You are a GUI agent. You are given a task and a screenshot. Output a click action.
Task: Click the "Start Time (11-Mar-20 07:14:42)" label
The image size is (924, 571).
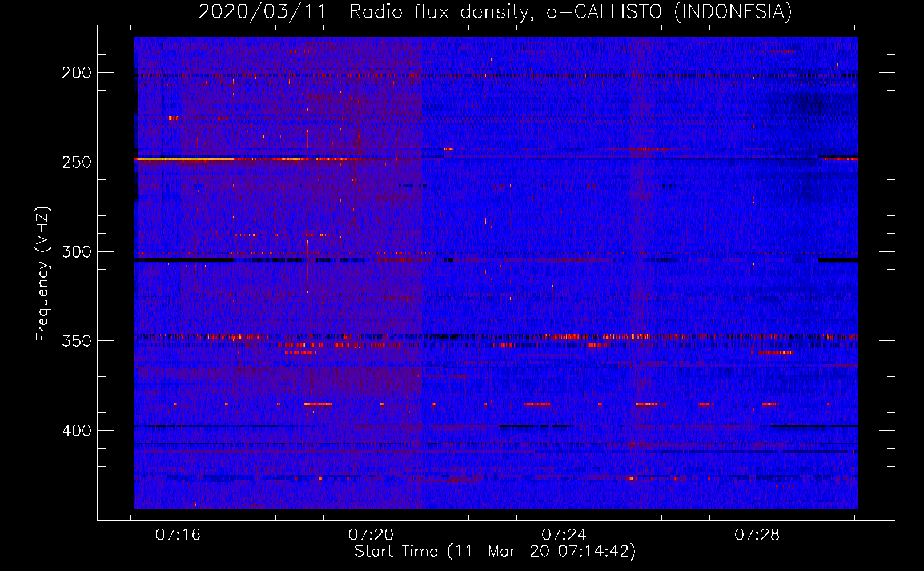495,552
